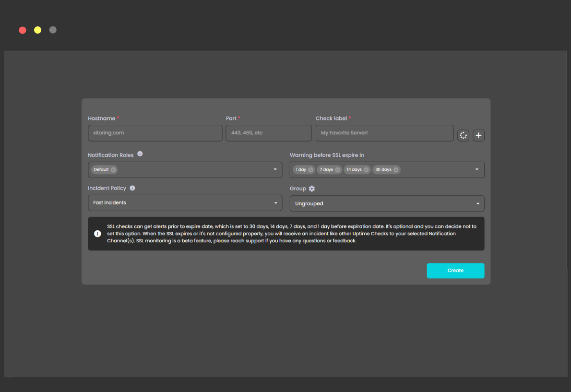This screenshot has height=392, width=571.
Task: Open the Fast incidents policy dropdown
Action: [x=185, y=203]
